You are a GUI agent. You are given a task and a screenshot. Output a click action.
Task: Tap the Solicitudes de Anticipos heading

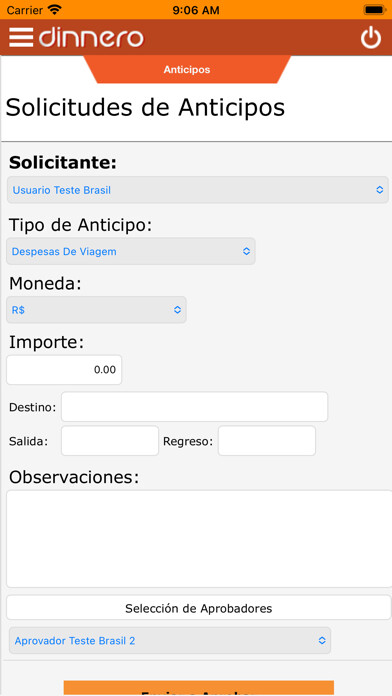(x=145, y=107)
